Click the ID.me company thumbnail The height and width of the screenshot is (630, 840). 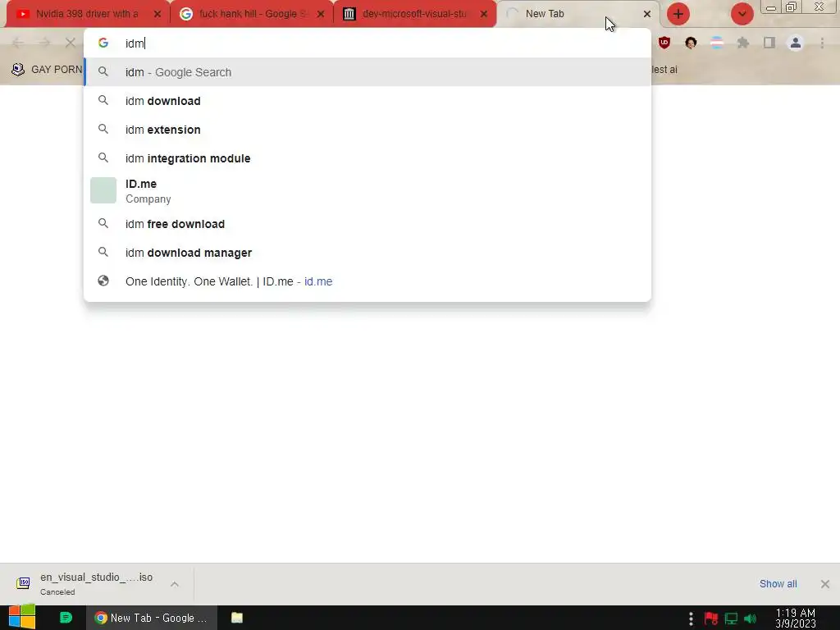click(103, 190)
